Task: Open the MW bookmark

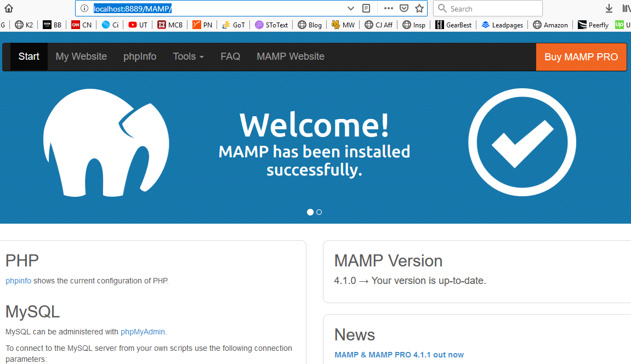Action: click(343, 25)
